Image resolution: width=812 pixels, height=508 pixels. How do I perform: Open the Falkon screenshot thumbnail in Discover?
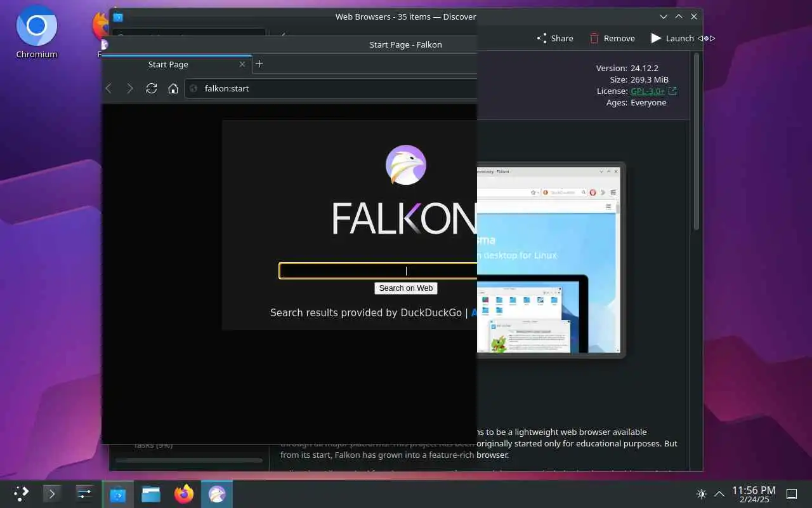551,260
